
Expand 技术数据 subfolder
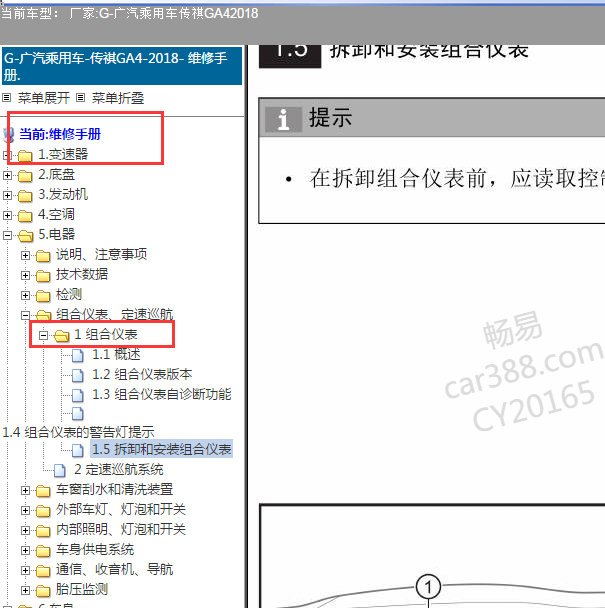(25, 275)
